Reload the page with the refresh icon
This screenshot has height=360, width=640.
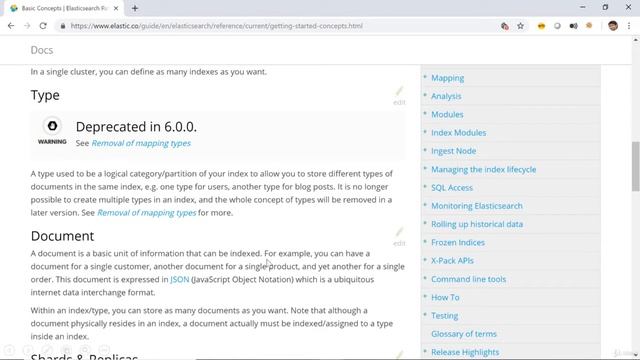pos(43,26)
